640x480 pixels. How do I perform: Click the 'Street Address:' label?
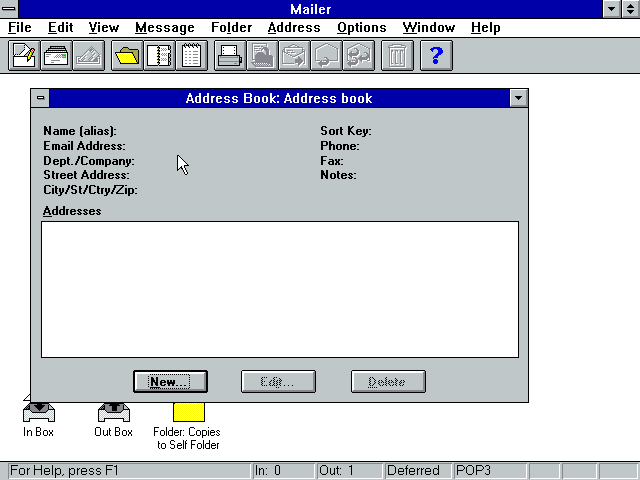87,175
